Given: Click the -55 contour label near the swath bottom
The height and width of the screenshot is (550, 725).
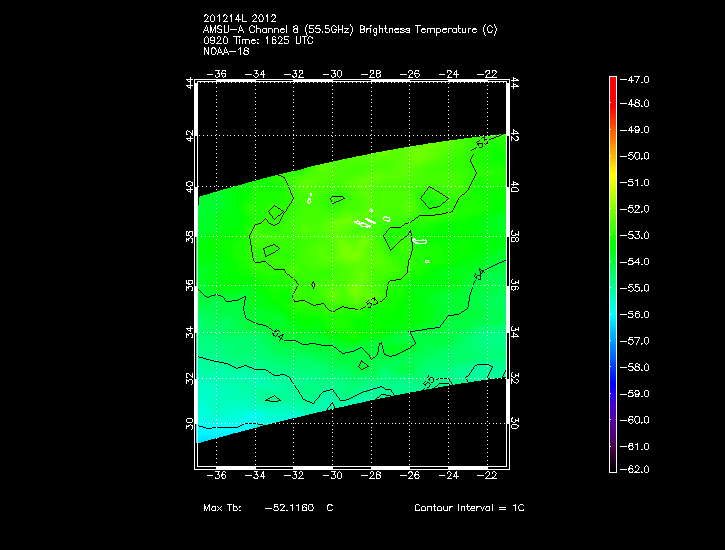Looking at the screenshot, I should (x=430, y=381).
